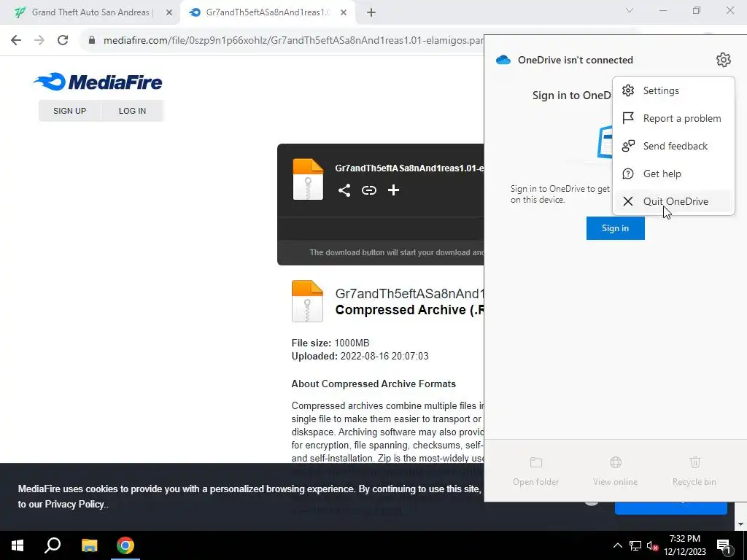Click MediaFire LOG IN button
The height and width of the screenshot is (560, 747).
click(133, 111)
